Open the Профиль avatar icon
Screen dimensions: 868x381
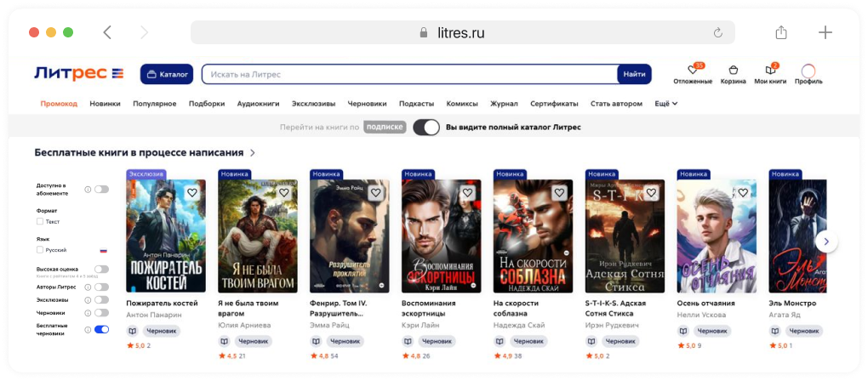point(808,71)
